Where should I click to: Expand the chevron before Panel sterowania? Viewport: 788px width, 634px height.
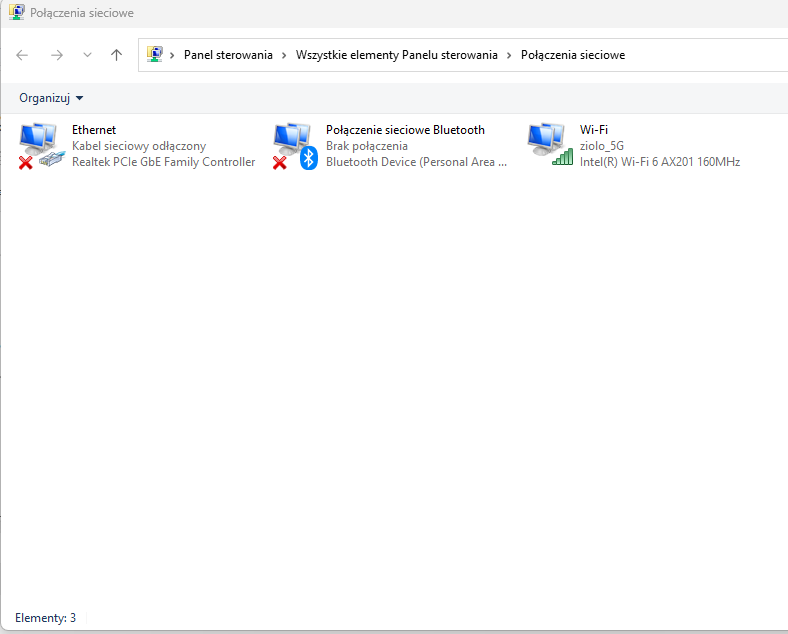pyautogui.click(x=173, y=55)
